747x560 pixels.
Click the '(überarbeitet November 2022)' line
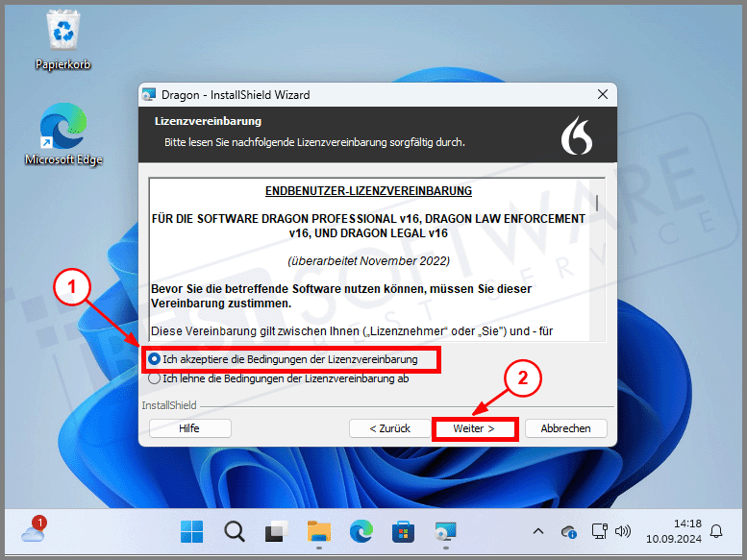point(368,260)
